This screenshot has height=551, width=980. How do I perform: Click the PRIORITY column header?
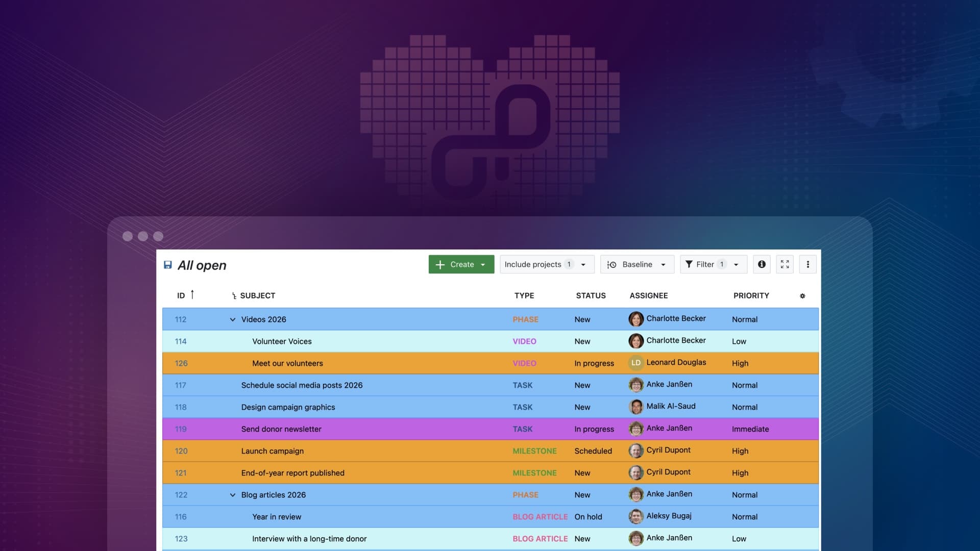tap(751, 295)
